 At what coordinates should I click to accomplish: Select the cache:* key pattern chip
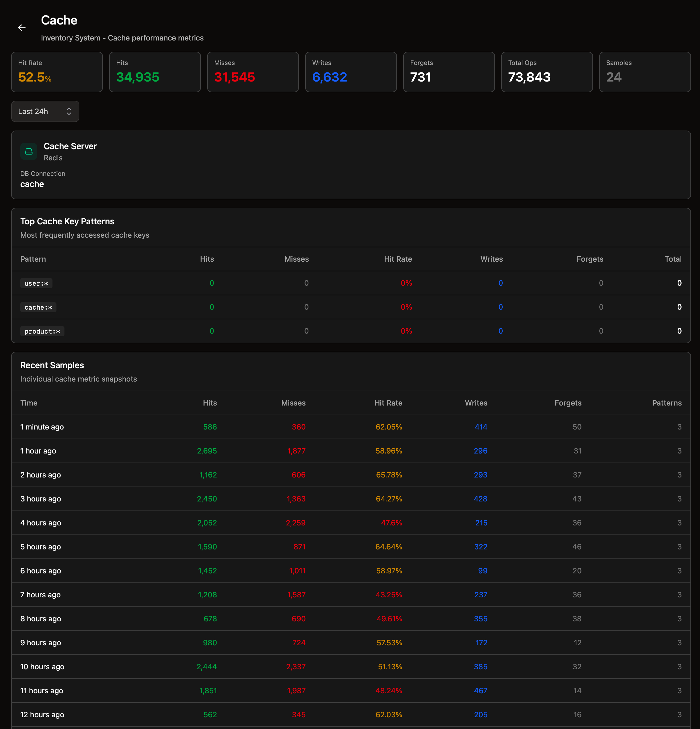38,307
